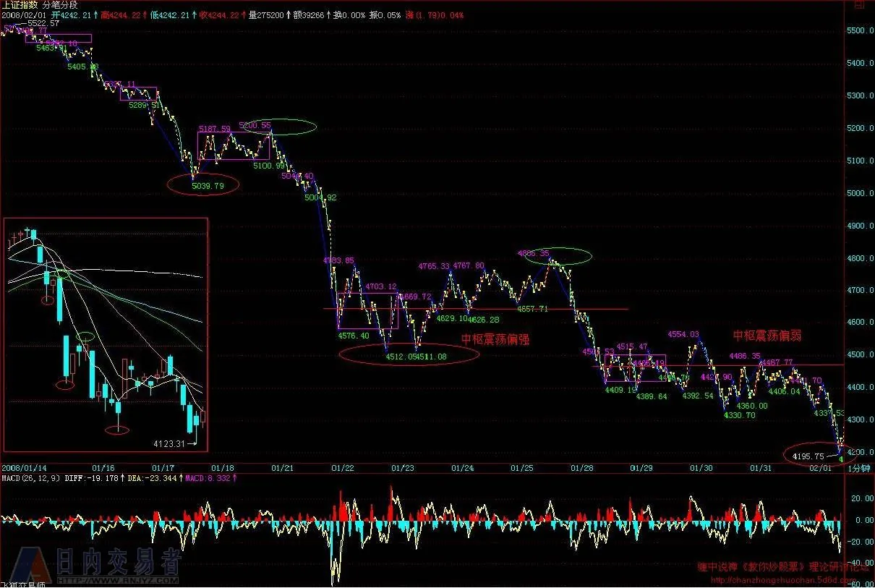Click the 4409.19 low price label
Screen dimensions: 875x588
(620, 389)
